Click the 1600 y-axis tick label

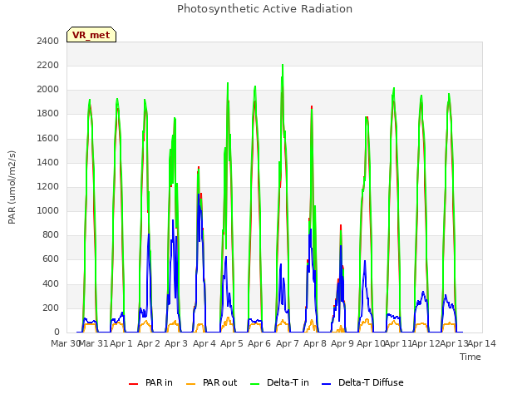pos(48,138)
